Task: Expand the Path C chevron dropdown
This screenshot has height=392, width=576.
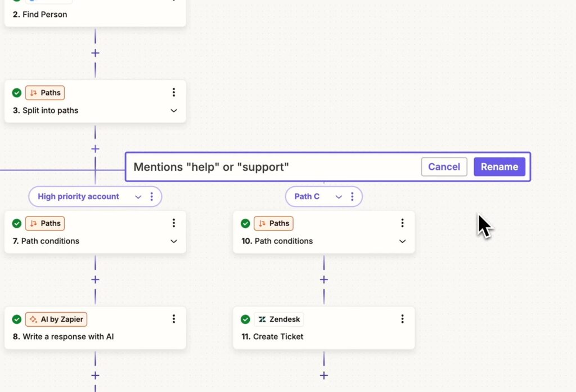Action: (339, 197)
